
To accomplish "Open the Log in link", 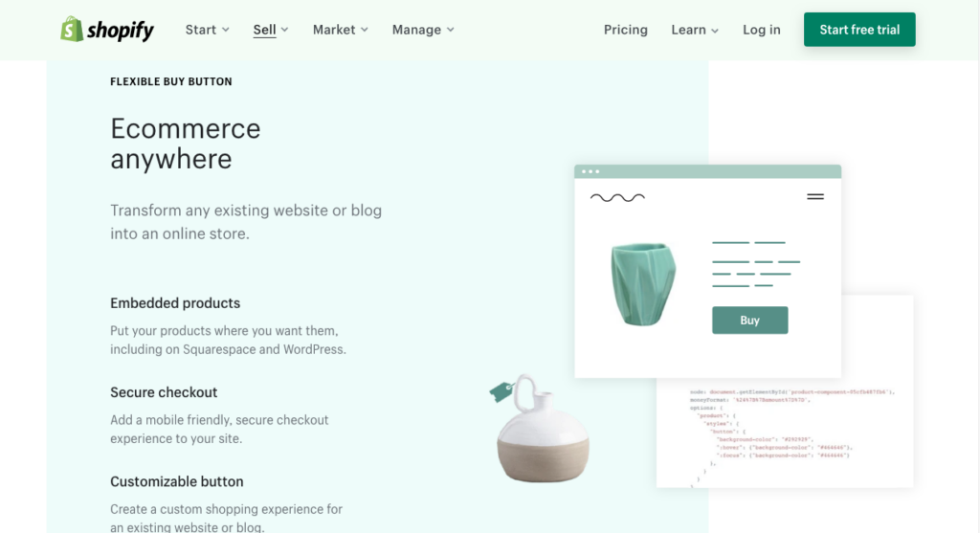I will (761, 30).
